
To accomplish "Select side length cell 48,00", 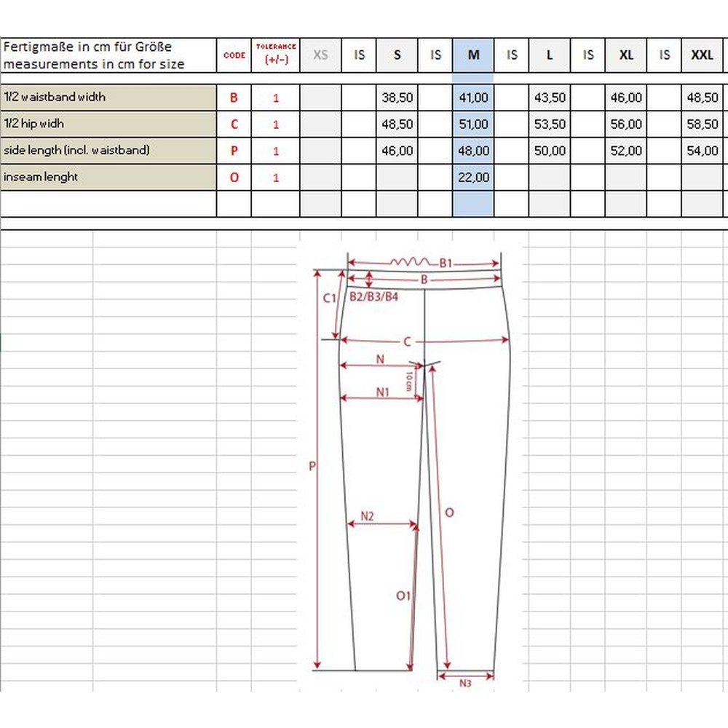I will (x=473, y=151).
